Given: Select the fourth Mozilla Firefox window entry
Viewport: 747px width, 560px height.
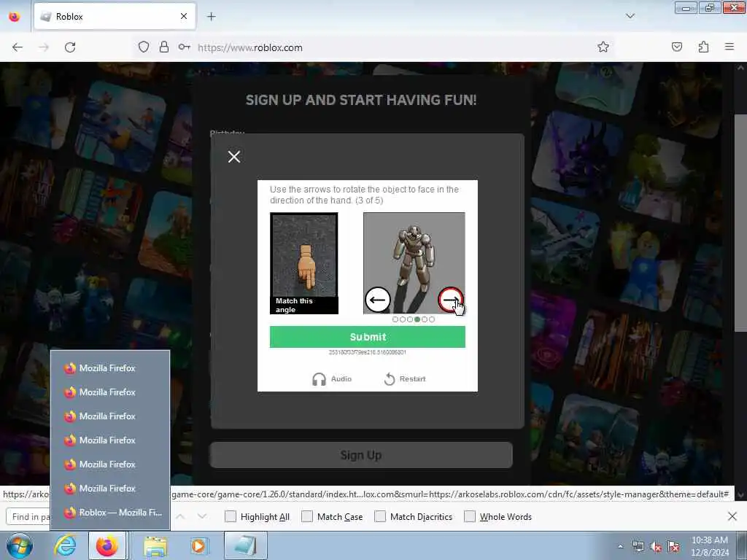Looking at the screenshot, I should pos(110,440).
